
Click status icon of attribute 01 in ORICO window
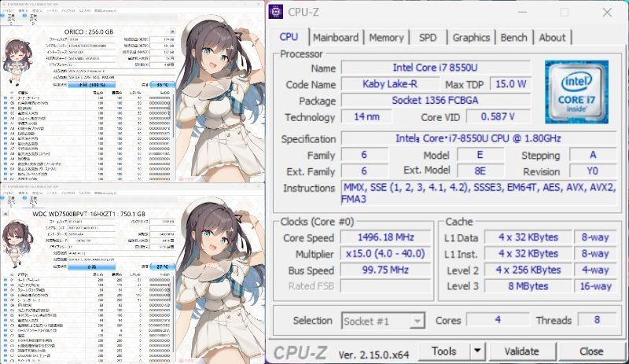(6, 98)
